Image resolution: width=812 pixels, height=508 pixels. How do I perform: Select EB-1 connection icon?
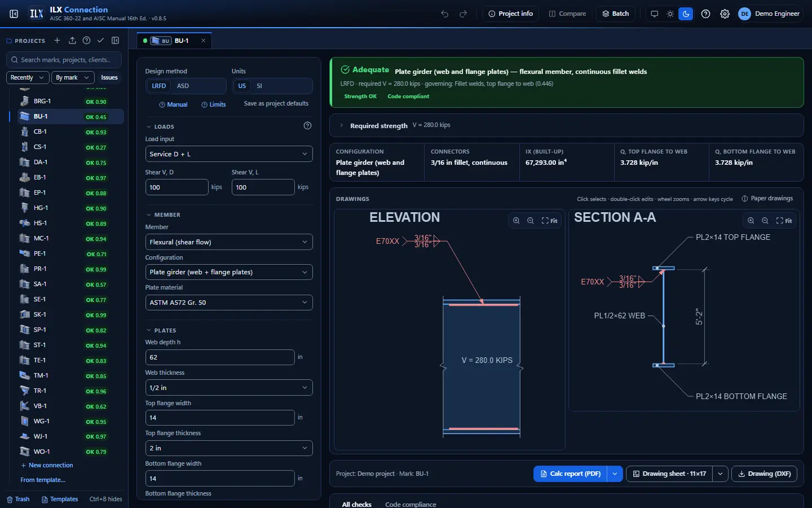pos(24,177)
